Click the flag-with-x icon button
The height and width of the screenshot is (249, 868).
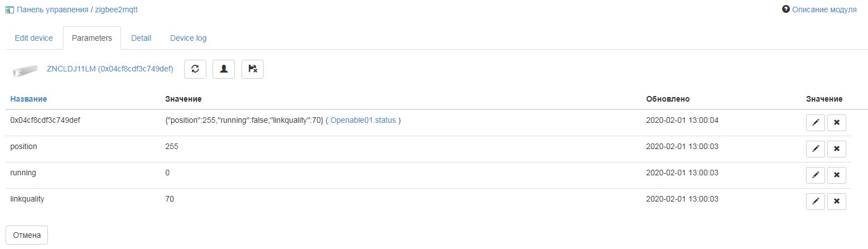coord(252,69)
